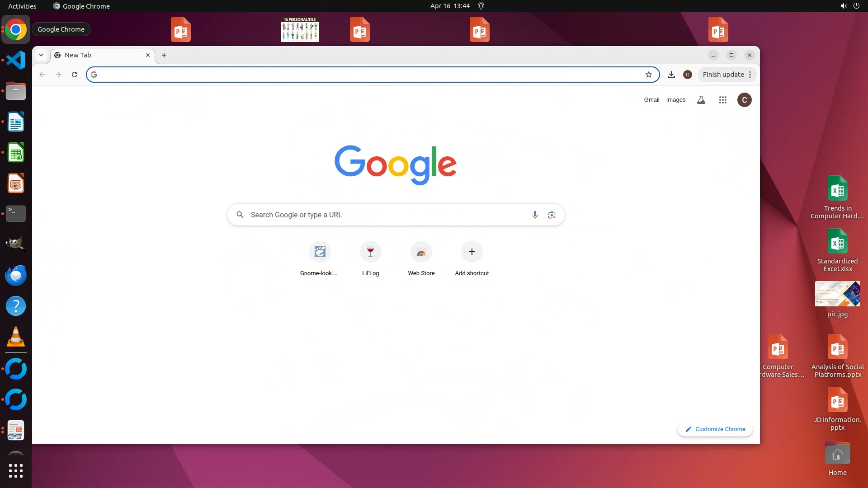Click the Search Labs flask icon
The image size is (868, 488).
(x=701, y=100)
